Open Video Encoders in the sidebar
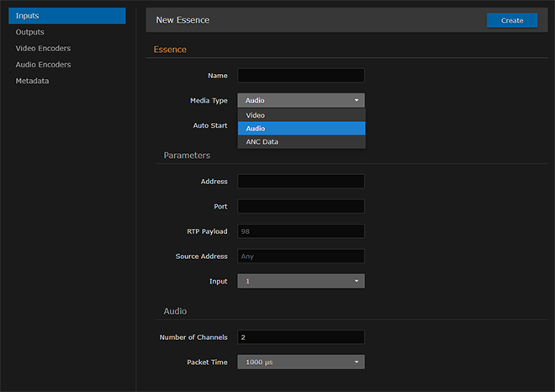Viewport: 555px width, 392px height. coord(43,49)
